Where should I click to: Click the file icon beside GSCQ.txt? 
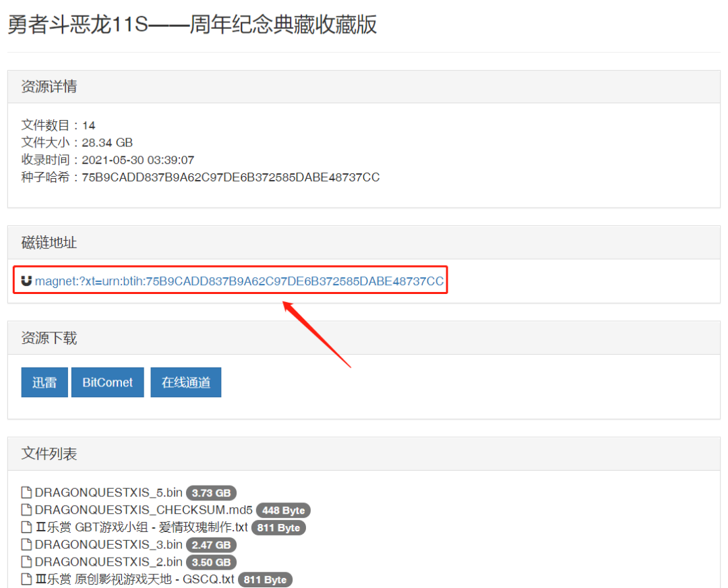26,579
